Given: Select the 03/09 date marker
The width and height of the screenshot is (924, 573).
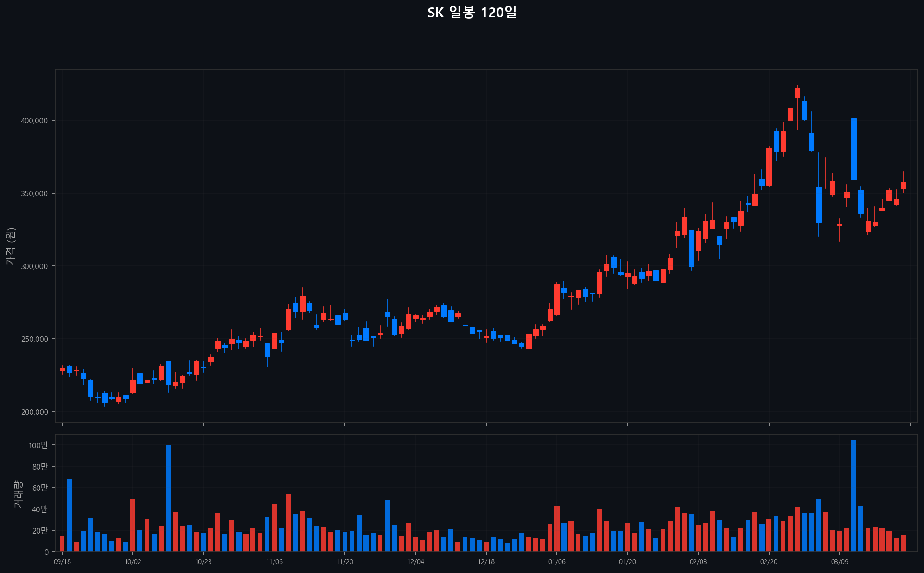Looking at the screenshot, I should [840, 562].
